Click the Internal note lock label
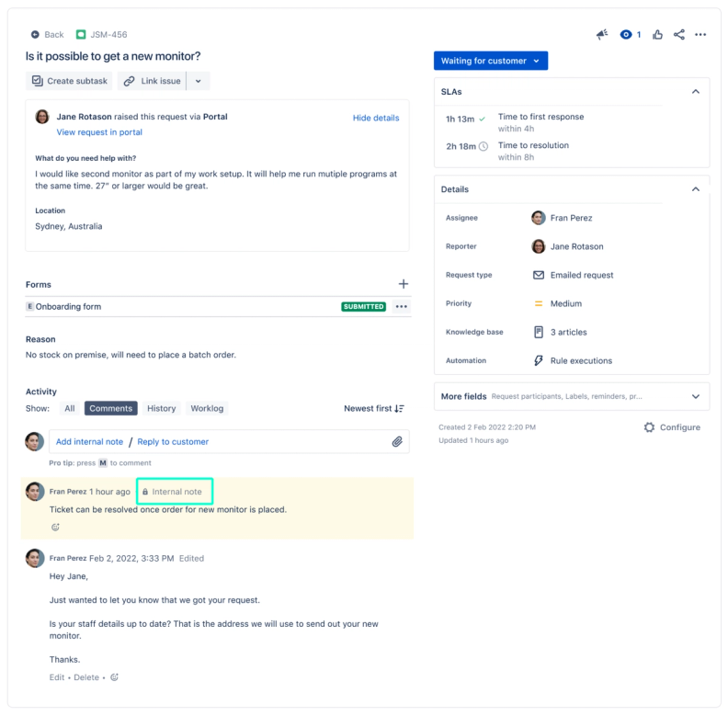Screen dimensions: 728x716 [173, 492]
